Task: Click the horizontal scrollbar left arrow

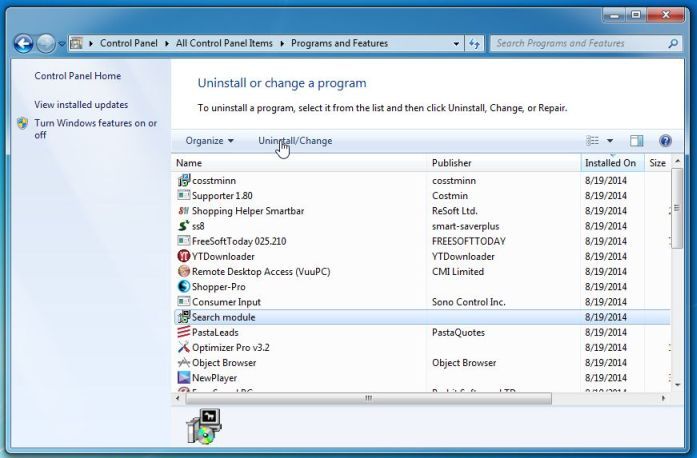Action: tap(178, 398)
